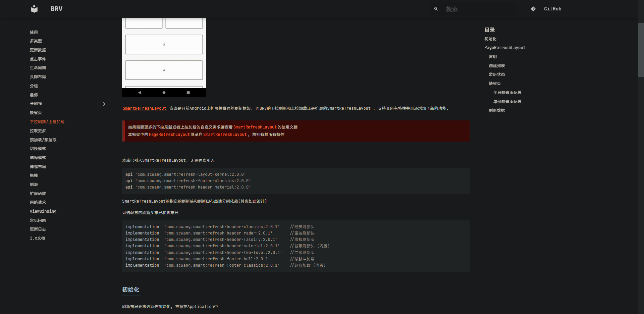The height and width of the screenshot is (314, 644).
Task: Select 网络请求 from the sidebar
Action: pos(38,202)
